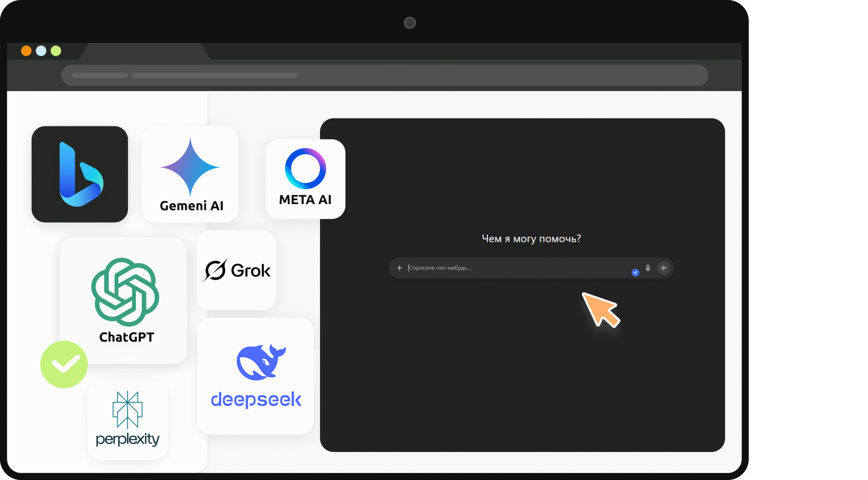Click the Bing logo tile

click(x=80, y=174)
